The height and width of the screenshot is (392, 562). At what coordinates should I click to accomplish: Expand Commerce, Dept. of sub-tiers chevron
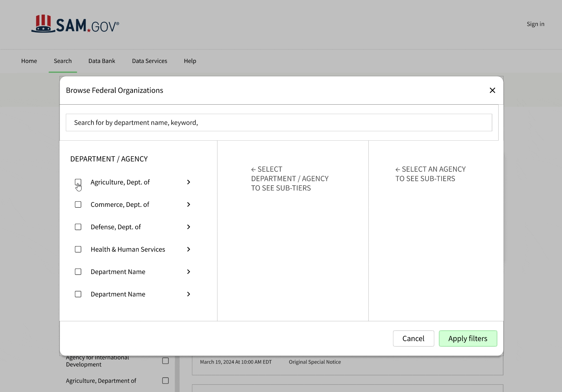(x=188, y=204)
